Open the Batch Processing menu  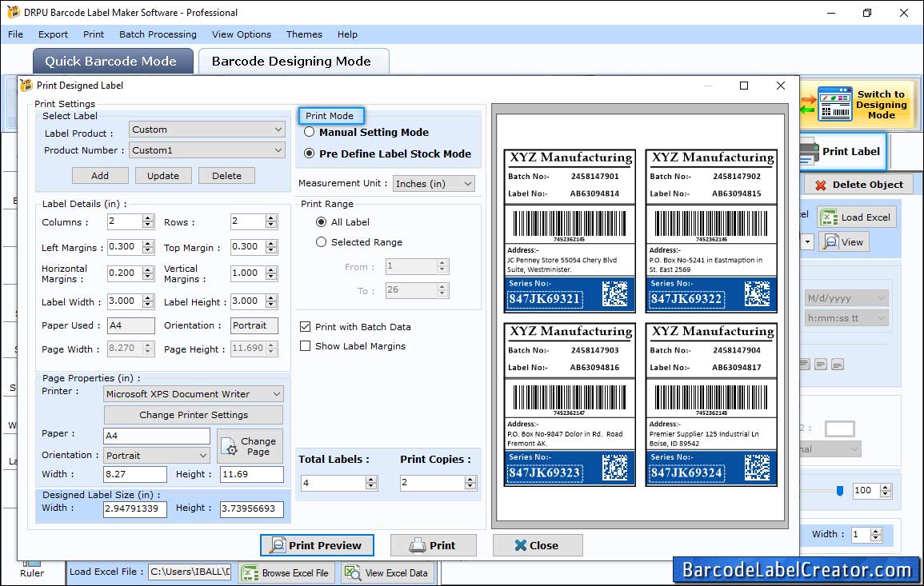point(158,34)
